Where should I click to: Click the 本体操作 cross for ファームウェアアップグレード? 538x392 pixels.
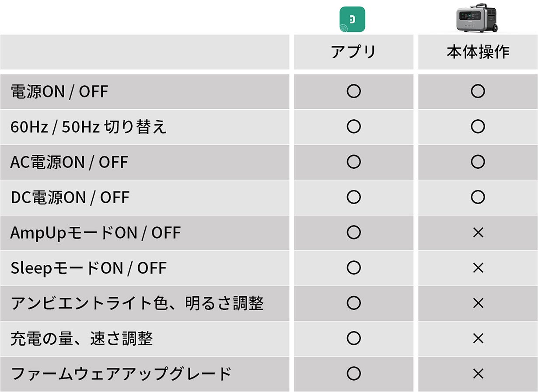[478, 374]
